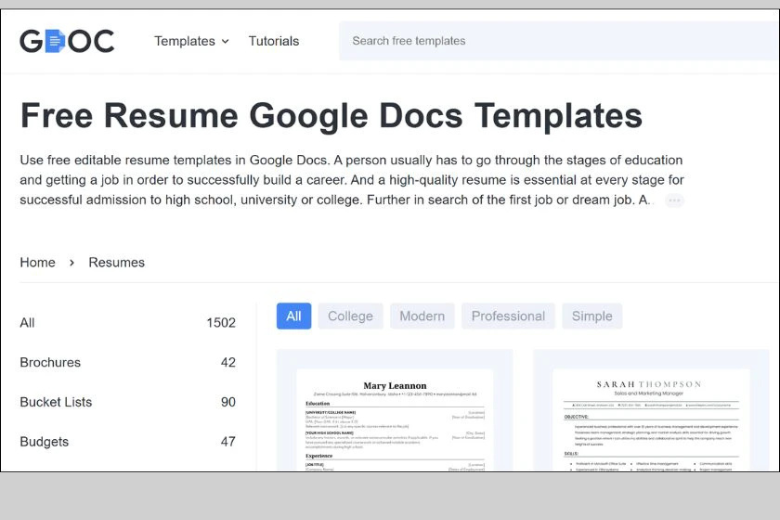
Task: Open Bucket Lists category
Action: coord(56,402)
